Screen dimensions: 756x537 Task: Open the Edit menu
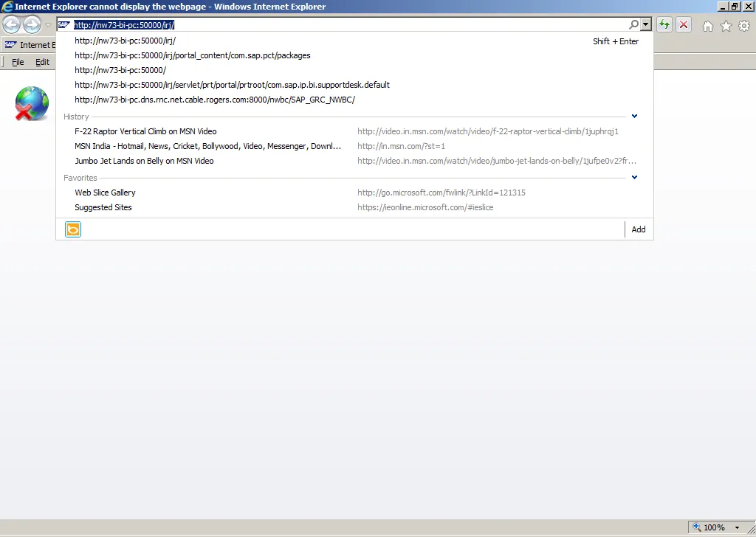pyautogui.click(x=42, y=62)
